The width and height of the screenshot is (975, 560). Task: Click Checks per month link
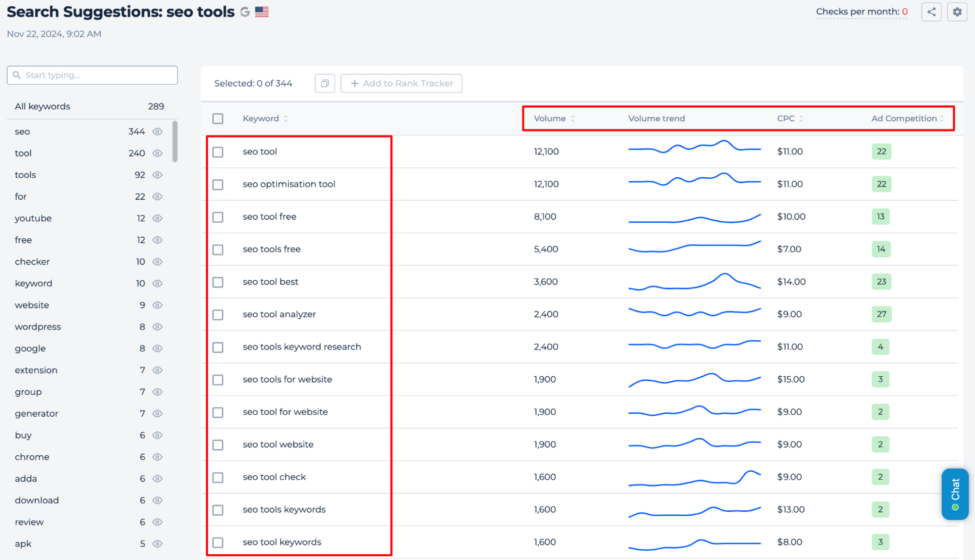coord(862,12)
